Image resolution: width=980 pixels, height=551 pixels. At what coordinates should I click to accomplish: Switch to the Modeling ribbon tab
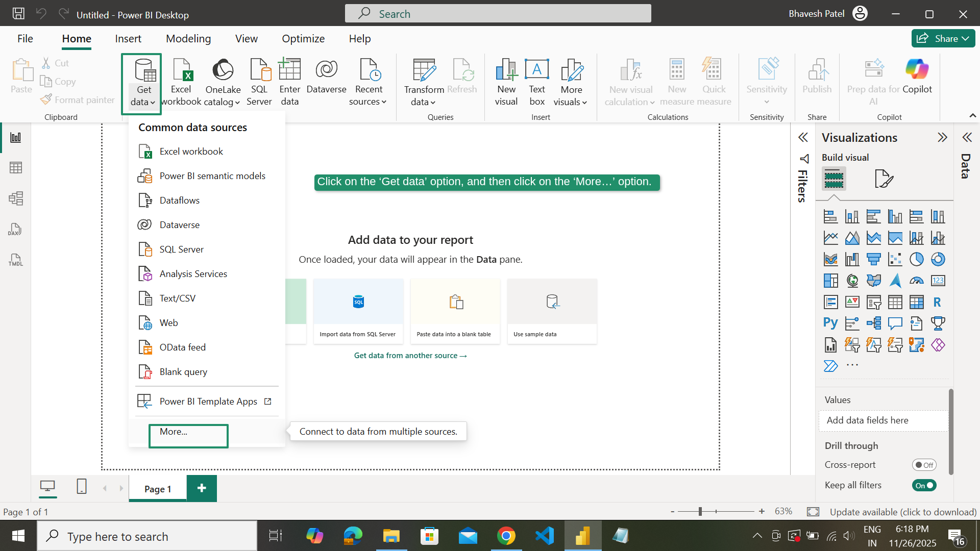(188, 38)
